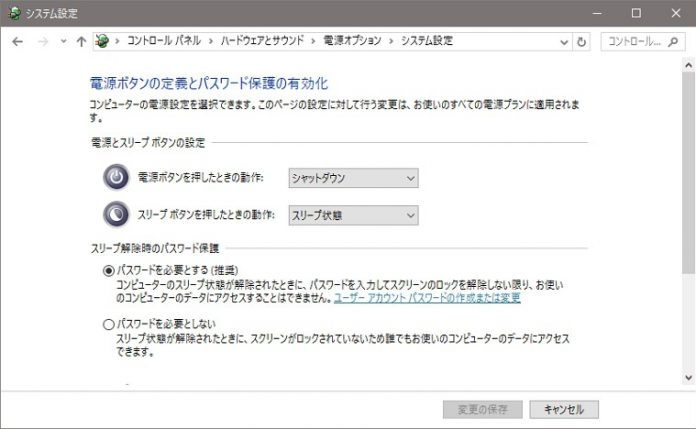Expand chevron after コントロール パネル breadcrumb
The width and height of the screenshot is (696, 429).
tap(211, 41)
